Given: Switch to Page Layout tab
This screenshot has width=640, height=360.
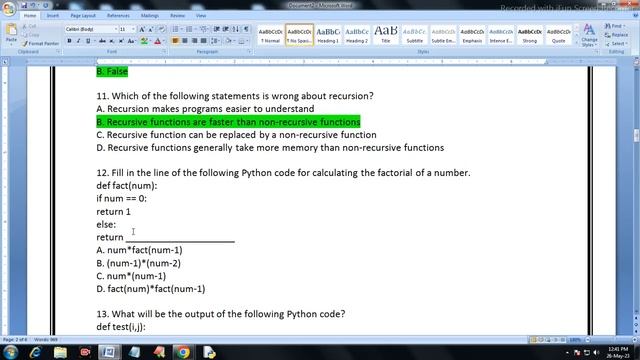Looking at the screenshot, I should click(83, 16).
